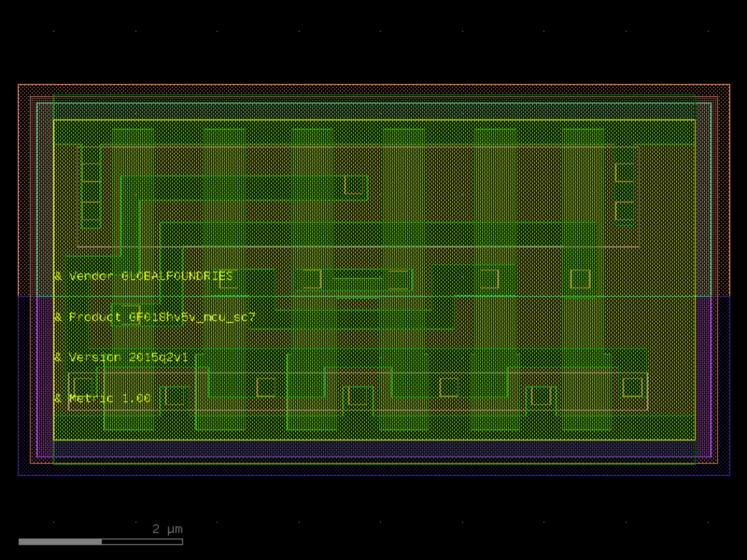The width and height of the screenshot is (747, 560).
Task: Select the Product GF018hv5v_mcu_sc7 text label
Action: pyautogui.click(x=155, y=317)
